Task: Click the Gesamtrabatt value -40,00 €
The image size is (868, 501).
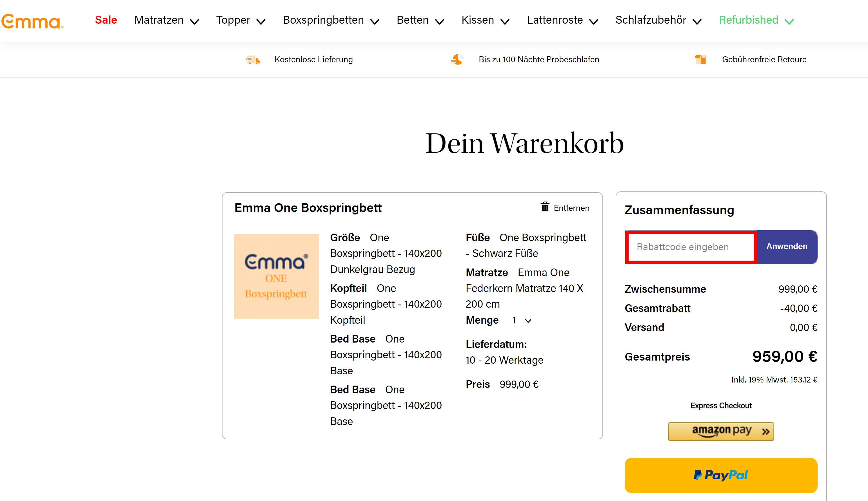Action: tap(798, 308)
